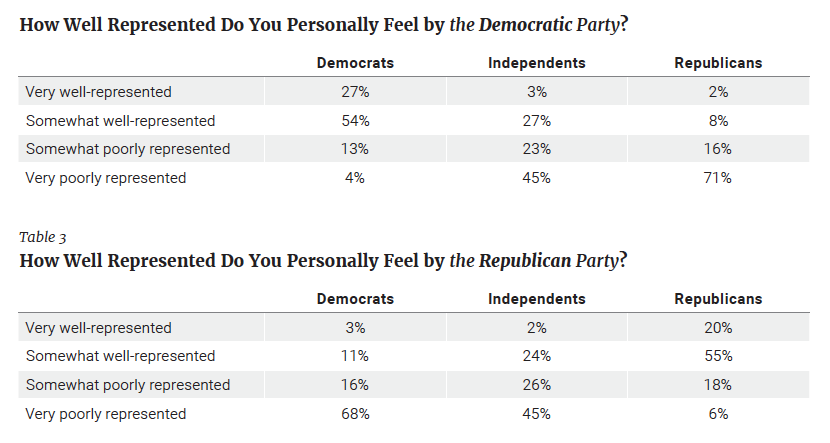Click the 68% Democrats very poorly represented cell
Viewport: 830px width, 443px height.
tap(355, 414)
